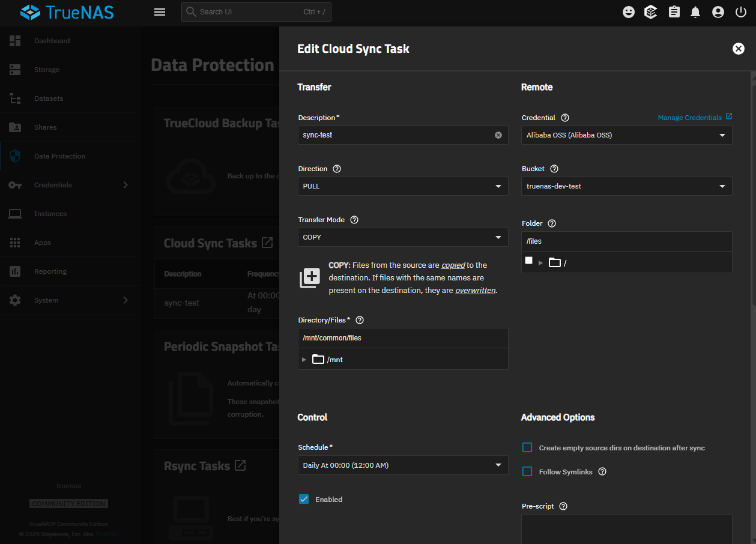Open the Credential Alibaba OSS dropdown
The height and width of the screenshot is (544, 756).
tap(627, 135)
